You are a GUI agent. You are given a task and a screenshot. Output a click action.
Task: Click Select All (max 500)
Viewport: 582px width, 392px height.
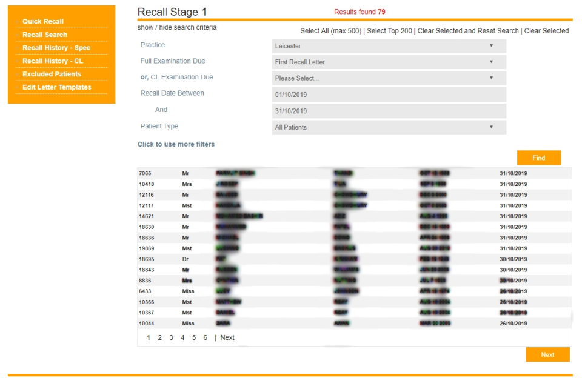(330, 31)
